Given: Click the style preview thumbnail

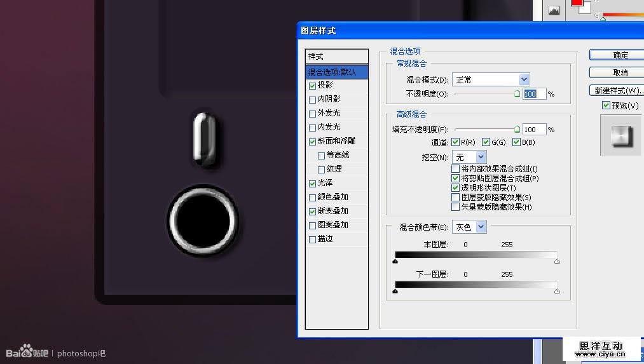Looking at the screenshot, I should 619,135.
